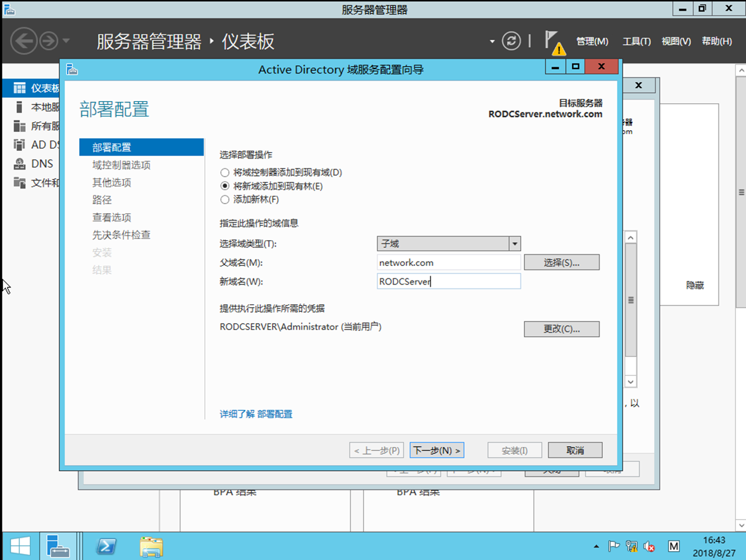The height and width of the screenshot is (560, 746).
Task: Select the 域控制器选项 wizard step
Action: [121, 165]
